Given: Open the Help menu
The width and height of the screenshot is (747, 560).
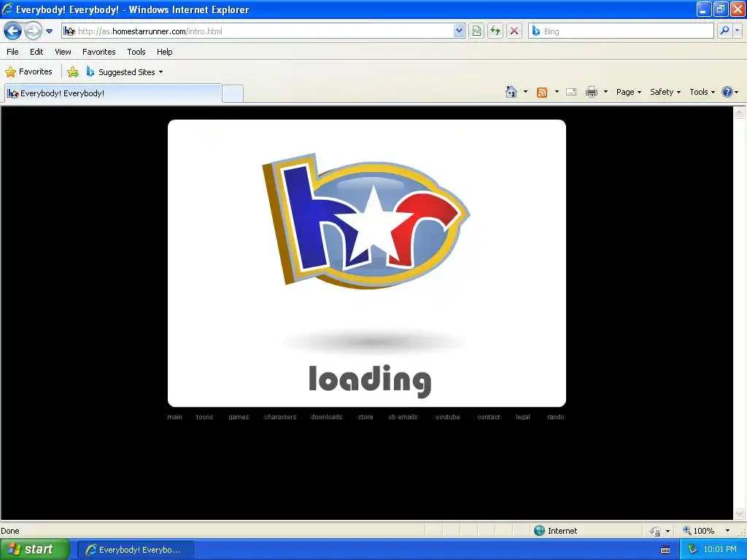Looking at the screenshot, I should point(164,52).
